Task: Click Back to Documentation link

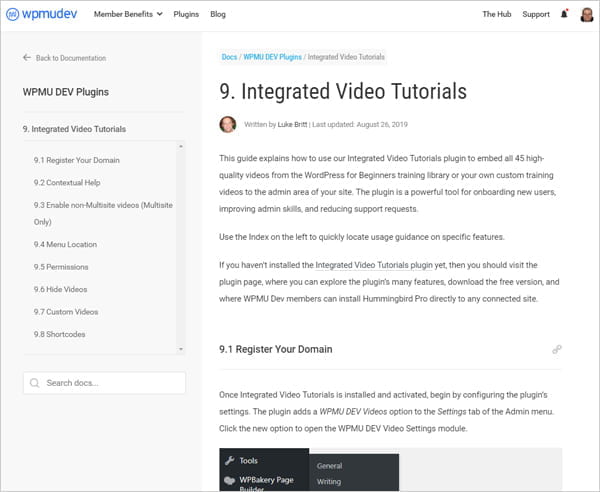Action: [x=71, y=58]
